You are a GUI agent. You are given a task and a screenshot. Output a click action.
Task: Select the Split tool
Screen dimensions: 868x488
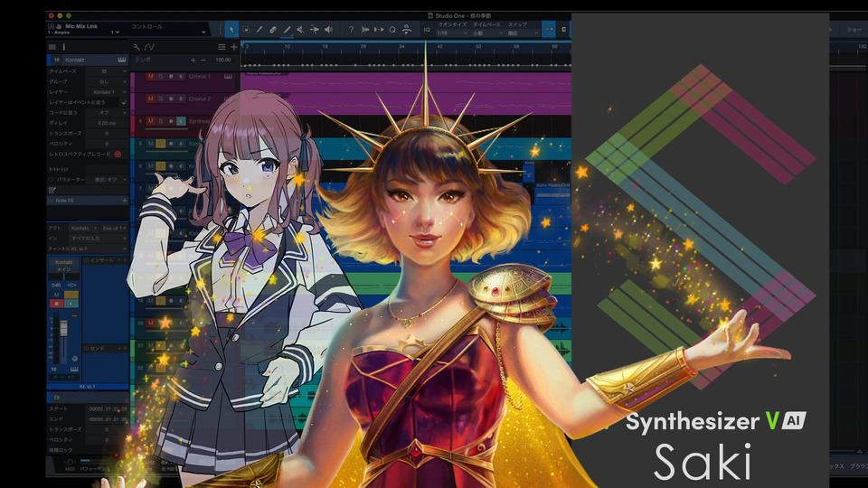pyautogui.click(x=259, y=30)
